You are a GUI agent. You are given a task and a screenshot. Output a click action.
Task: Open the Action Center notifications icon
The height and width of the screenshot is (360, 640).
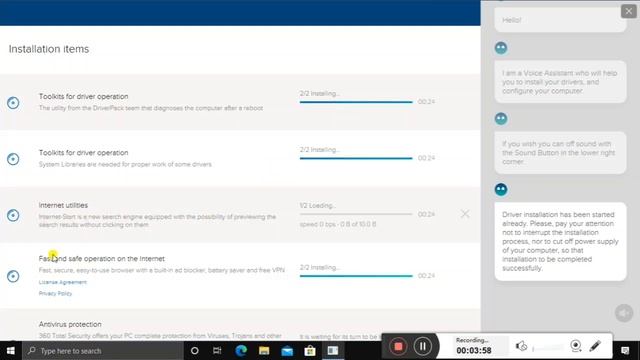coord(625,351)
